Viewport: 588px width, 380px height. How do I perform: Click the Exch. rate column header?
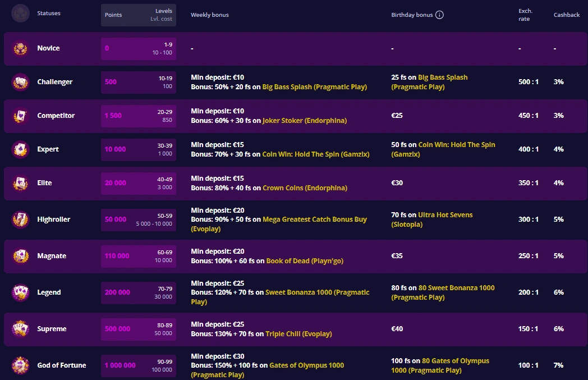pyautogui.click(x=525, y=15)
